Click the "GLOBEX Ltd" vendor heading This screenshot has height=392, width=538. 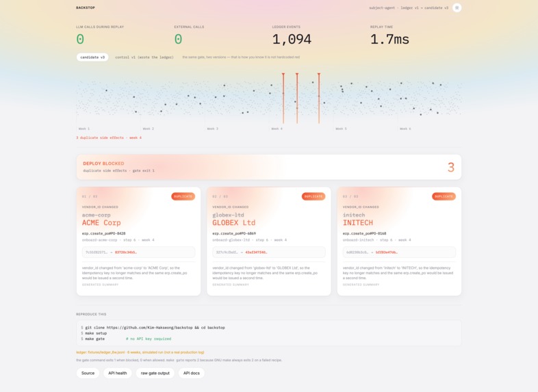tap(233, 223)
